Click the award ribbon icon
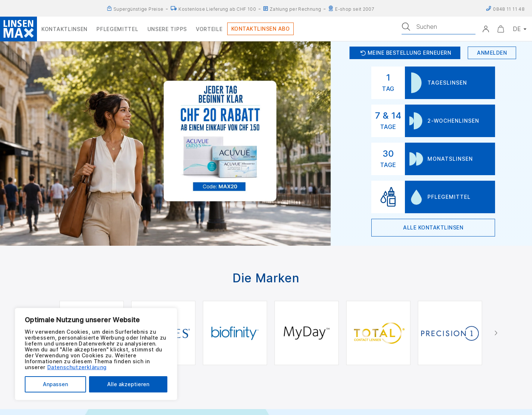 pos(331,8)
